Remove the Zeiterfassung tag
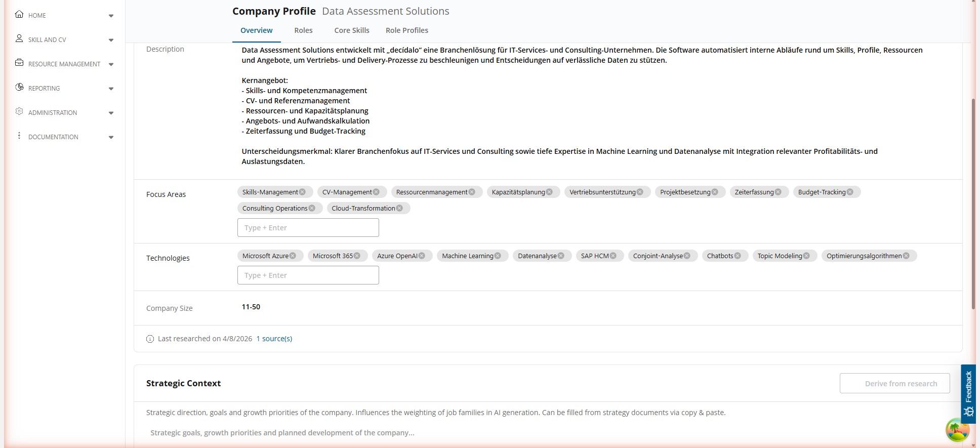This screenshot has height=448, width=980. point(778,192)
